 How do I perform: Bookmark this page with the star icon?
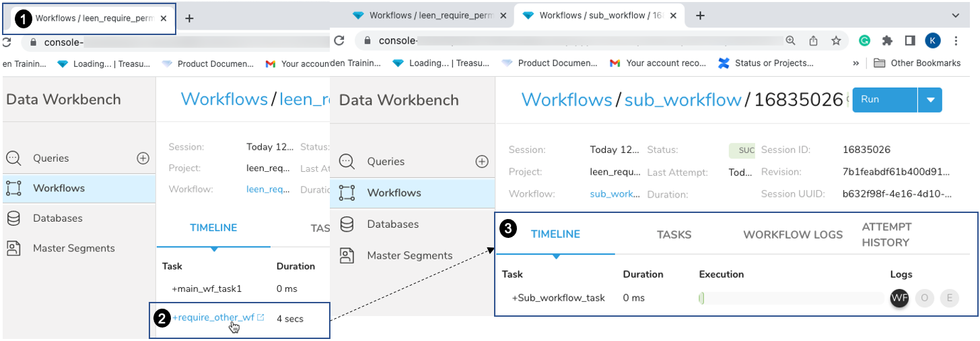836,40
